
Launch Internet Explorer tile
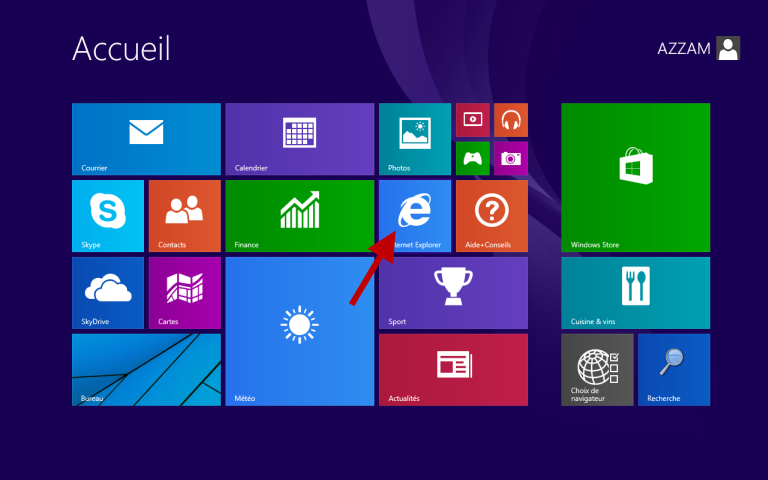(415, 216)
